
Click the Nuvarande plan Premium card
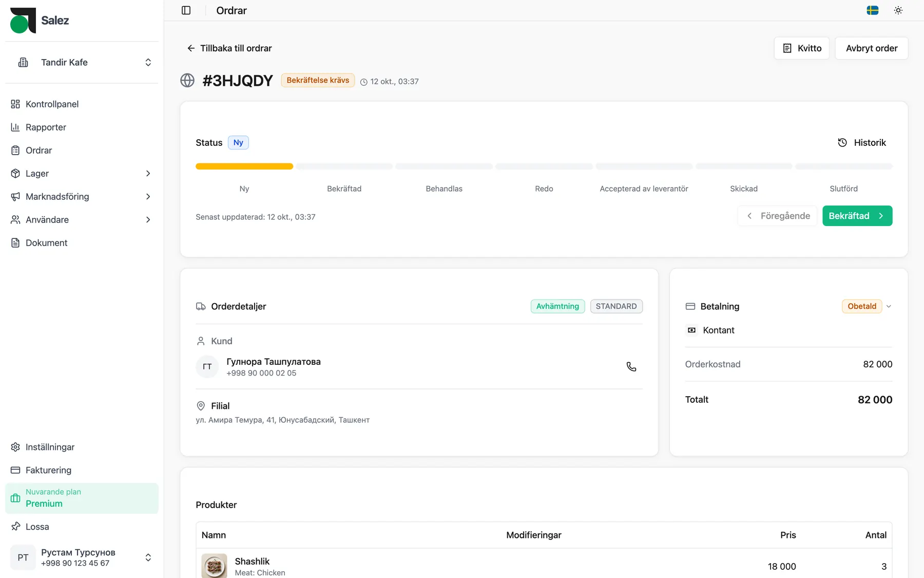[x=82, y=498]
